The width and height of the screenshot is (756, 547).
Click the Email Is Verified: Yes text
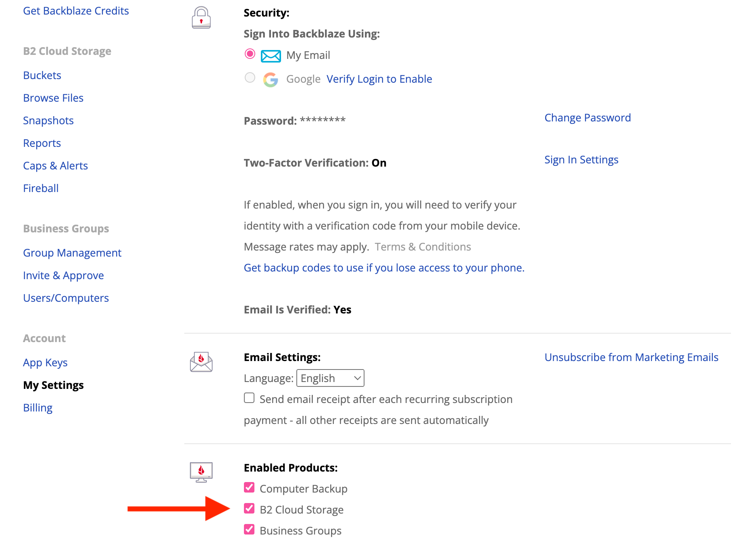298,310
